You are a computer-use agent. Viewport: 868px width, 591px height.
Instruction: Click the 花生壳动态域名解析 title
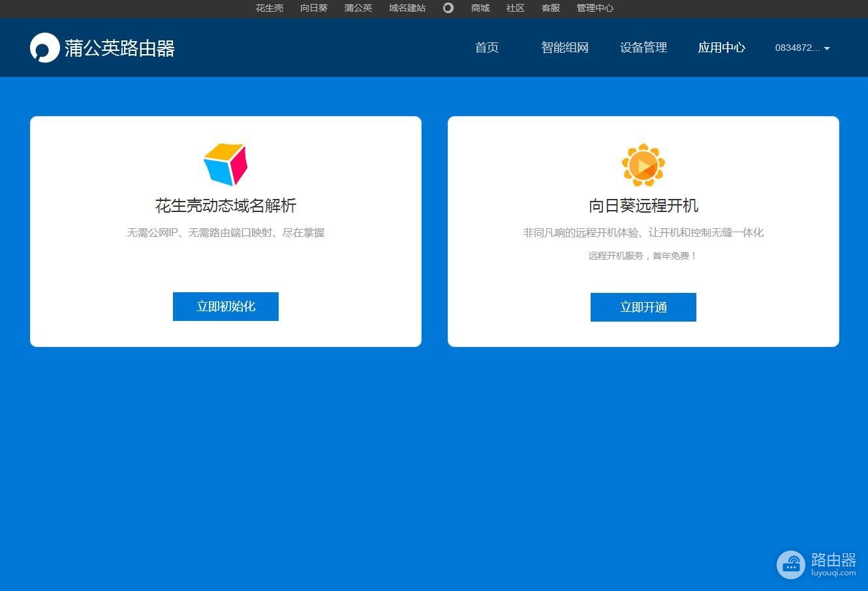pos(226,205)
